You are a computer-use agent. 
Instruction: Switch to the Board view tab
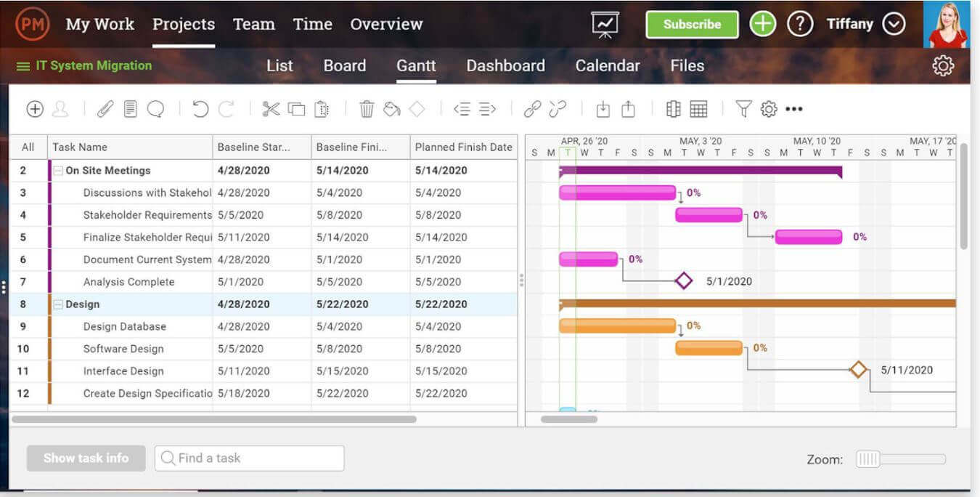344,65
